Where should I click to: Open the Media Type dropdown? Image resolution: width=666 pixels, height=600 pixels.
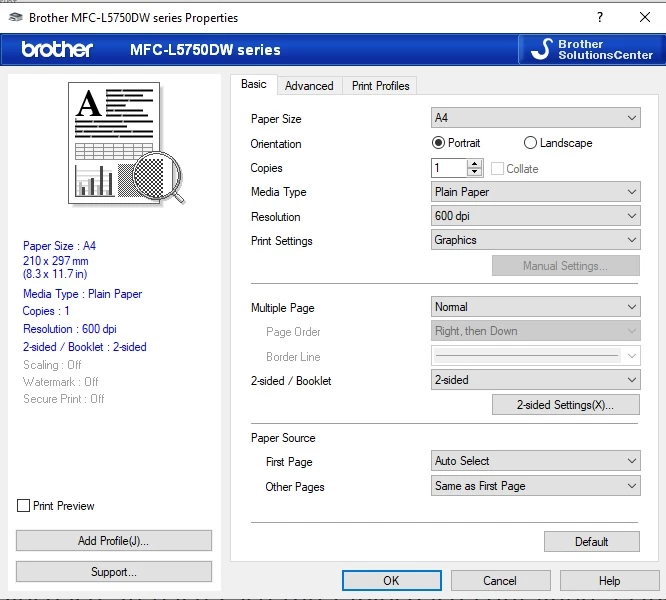click(536, 192)
